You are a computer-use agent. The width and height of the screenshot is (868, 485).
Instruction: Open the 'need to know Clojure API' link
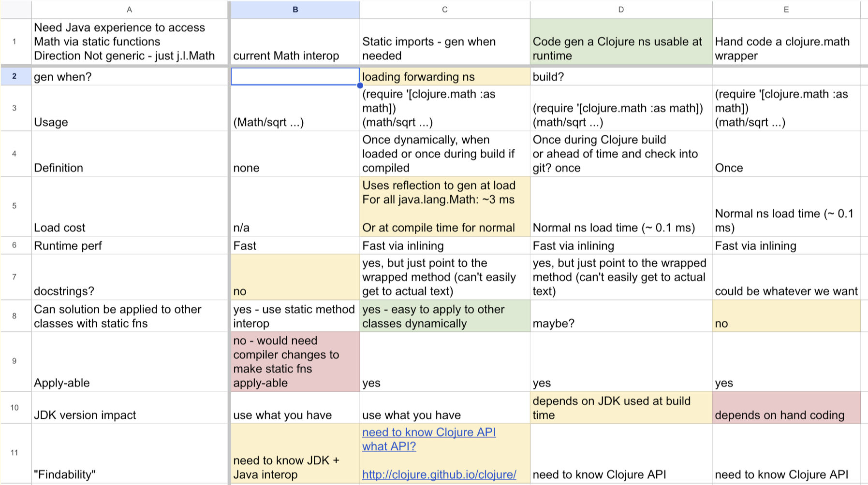[428, 432]
